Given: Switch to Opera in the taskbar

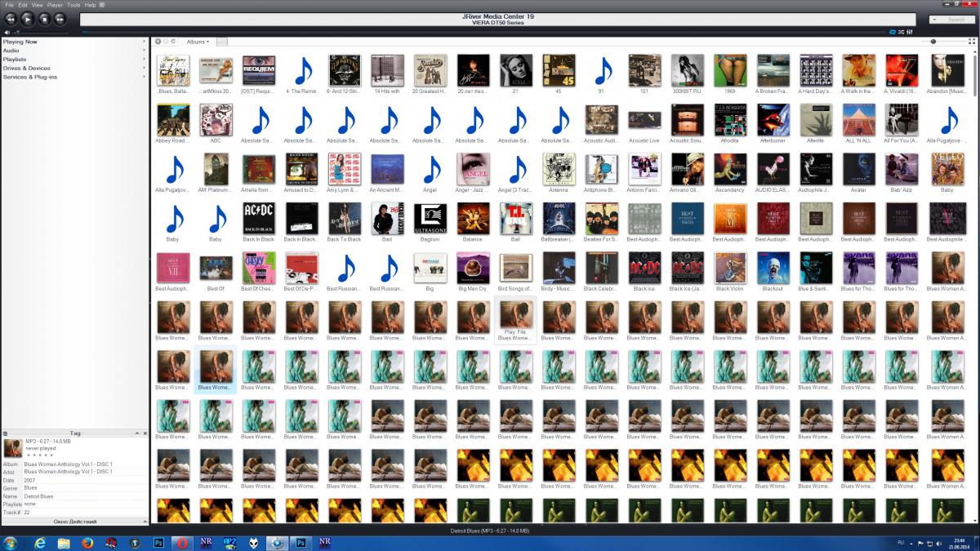Looking at the screenshot, I should click(x=183, y=543).
